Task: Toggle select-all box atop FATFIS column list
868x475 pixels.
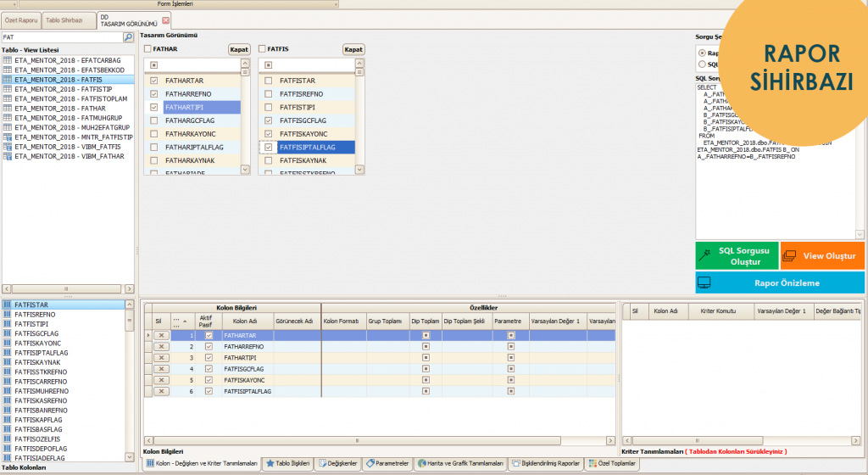Action: pos(269,65)
